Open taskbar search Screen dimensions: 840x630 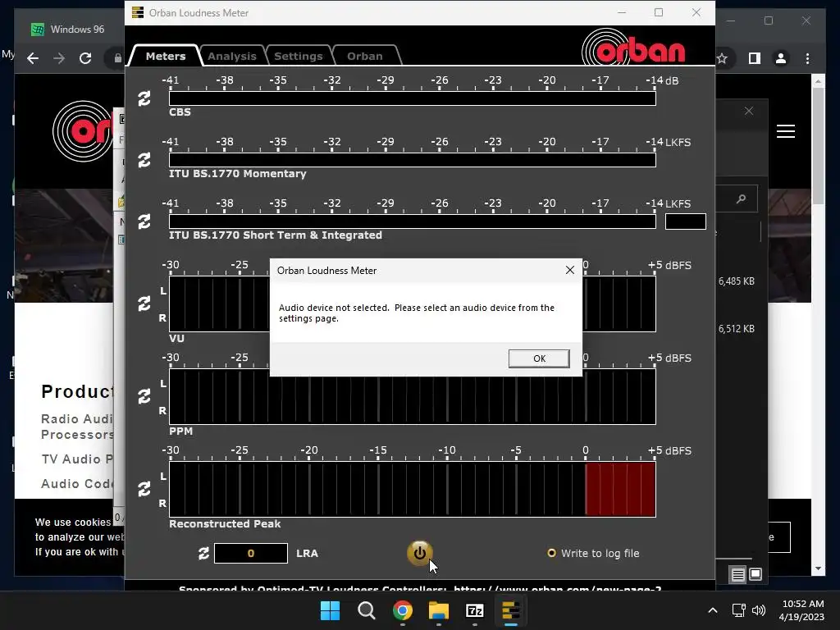367,610
